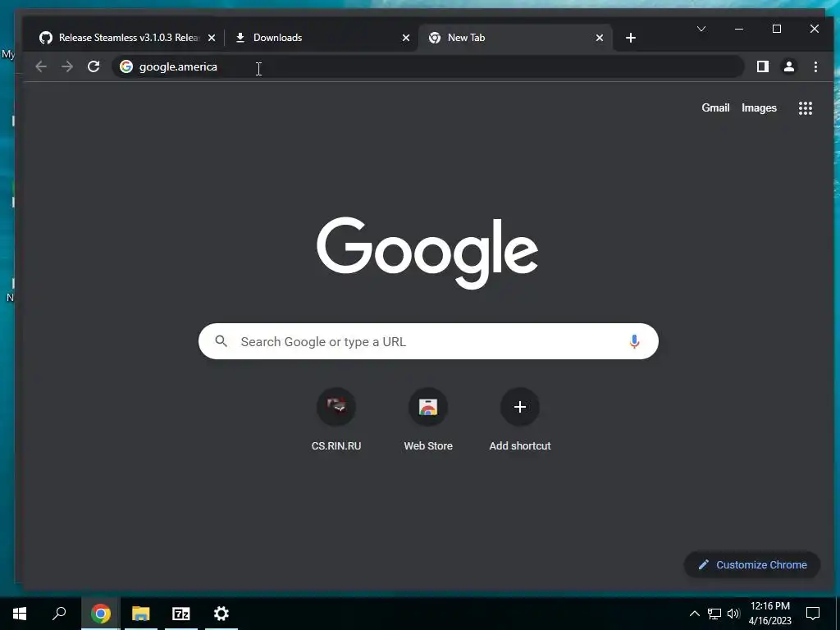Open the Google apps grid
Viewport: 840px width, 630px height.
806,108
